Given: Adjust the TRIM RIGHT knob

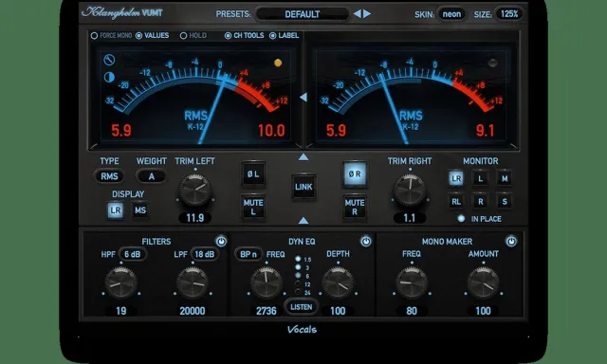Looking at the screenshot, I should coord(410,191).
